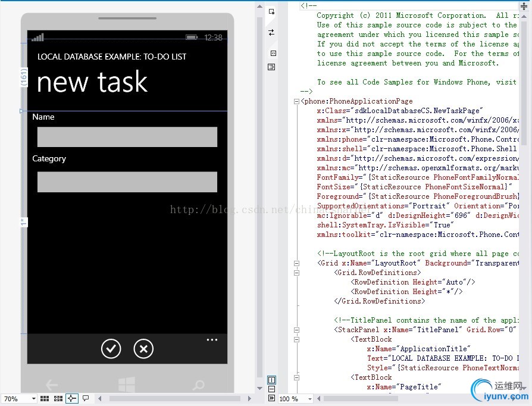Open the app bar ellipsis menu
532x406 pixels.
tap(212, 340)
